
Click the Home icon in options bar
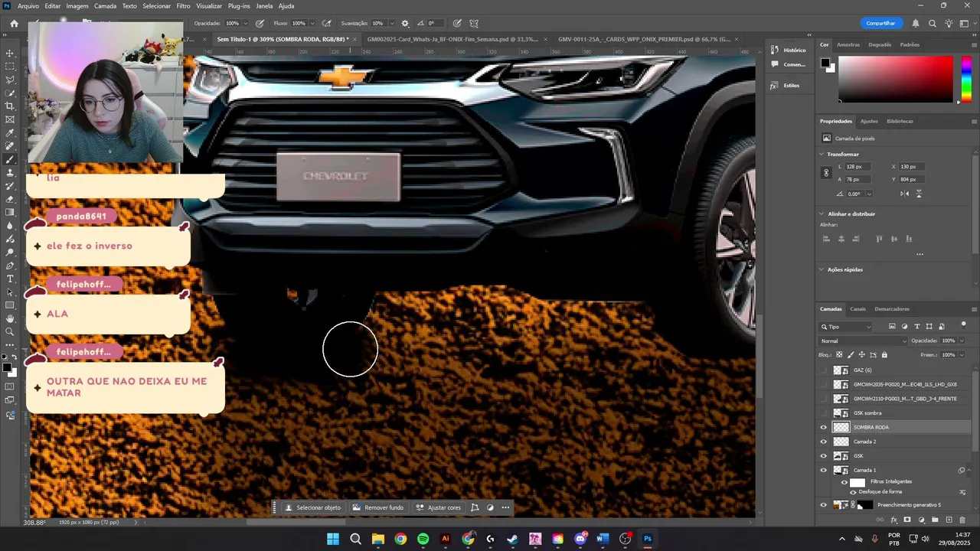(14, 23)
